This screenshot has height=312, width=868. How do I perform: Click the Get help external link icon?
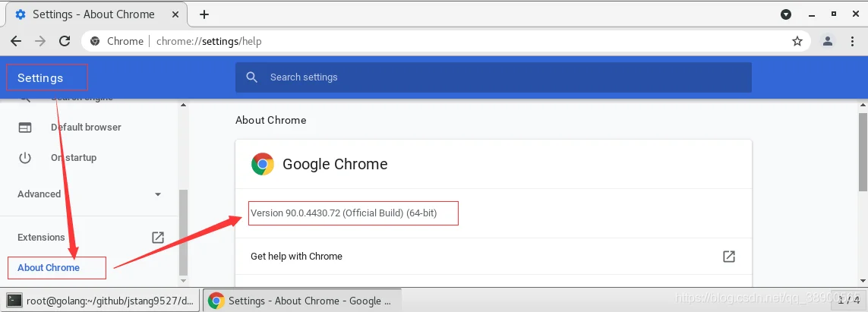click(729, 256)
